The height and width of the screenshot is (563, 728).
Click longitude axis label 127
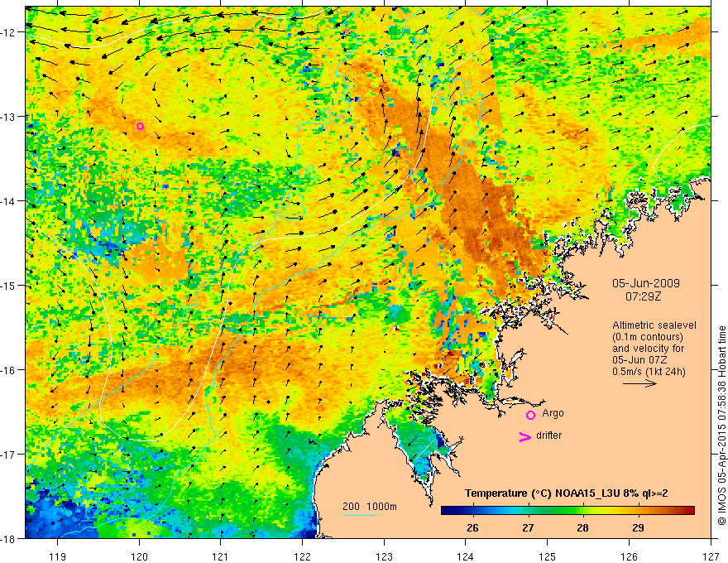711,556
